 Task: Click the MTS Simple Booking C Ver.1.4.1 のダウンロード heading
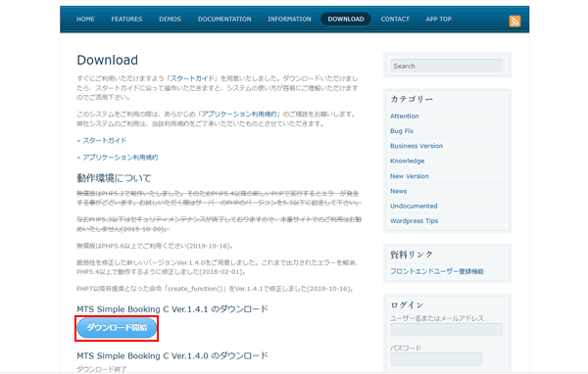tap(172, 309)
